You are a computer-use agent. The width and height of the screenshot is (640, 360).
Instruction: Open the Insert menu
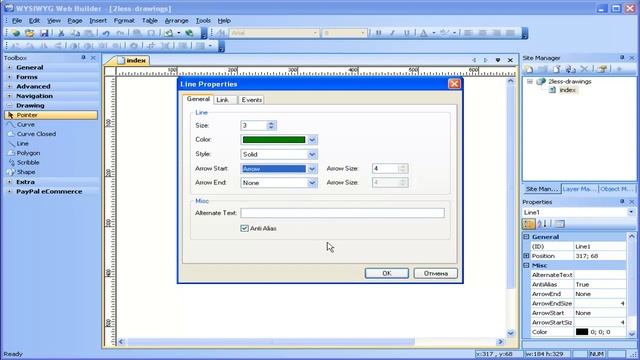click(x=98, y=20)
